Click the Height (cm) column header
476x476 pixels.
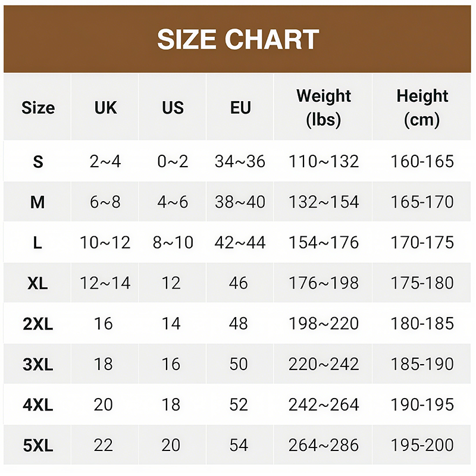tap(422, 108)
